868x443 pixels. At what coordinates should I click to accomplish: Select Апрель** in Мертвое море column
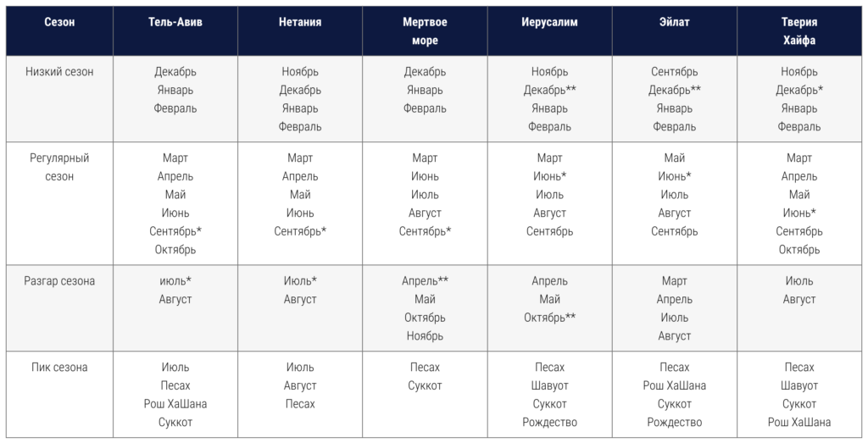tap(426, 281)
